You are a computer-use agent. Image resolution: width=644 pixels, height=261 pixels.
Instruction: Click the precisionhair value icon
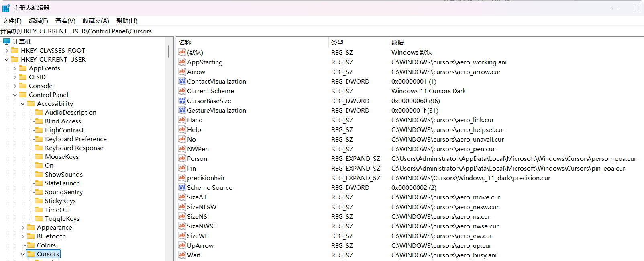(182, 178)
